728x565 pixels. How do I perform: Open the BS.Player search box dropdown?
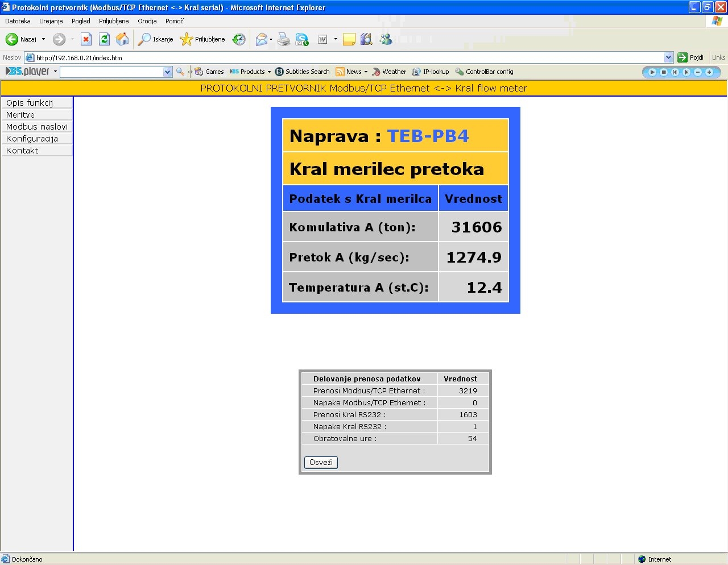coord(167,72)
